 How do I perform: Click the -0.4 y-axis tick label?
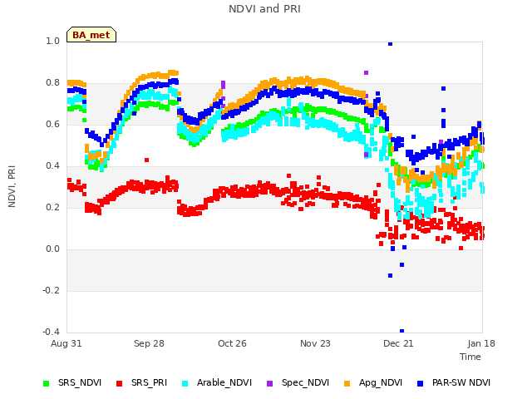point(51,332)
